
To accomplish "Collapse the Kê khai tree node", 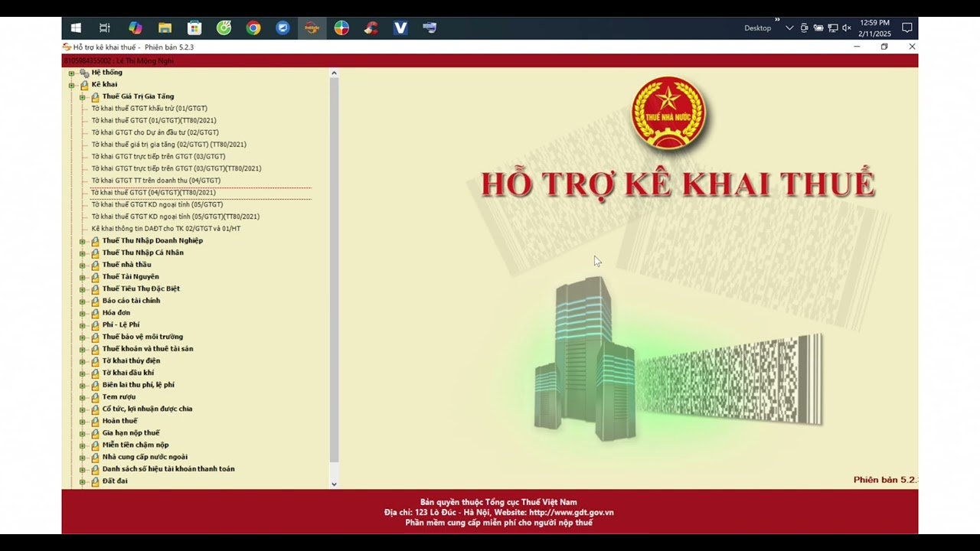I will (71, 85).
